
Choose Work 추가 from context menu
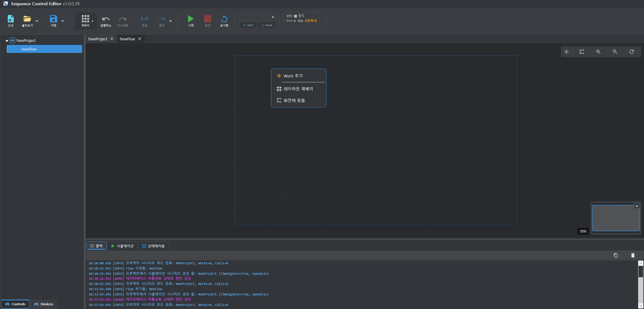tap(293, 76)
